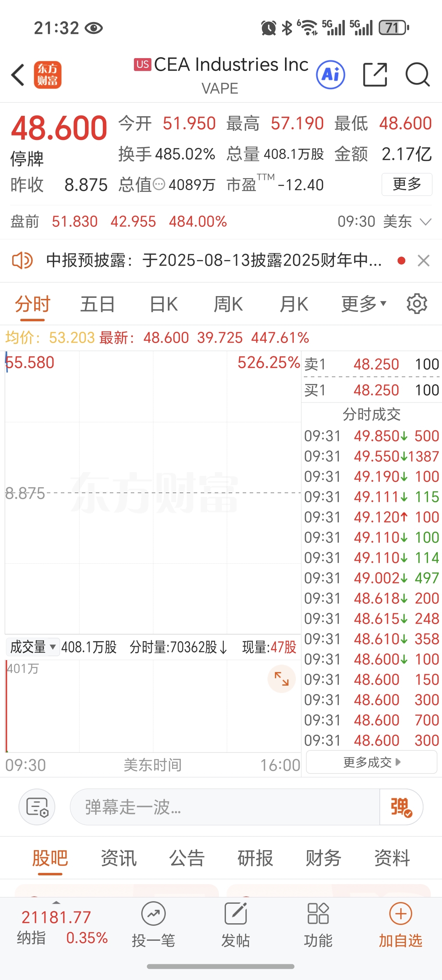The width and height of the screenshot is (442, 980).
Task: Open 更多 chart period dropdown
Action: point(364,304)
